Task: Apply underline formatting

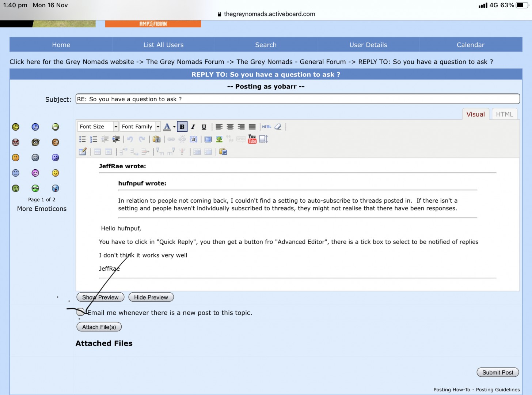Action: tap(204, 127)
